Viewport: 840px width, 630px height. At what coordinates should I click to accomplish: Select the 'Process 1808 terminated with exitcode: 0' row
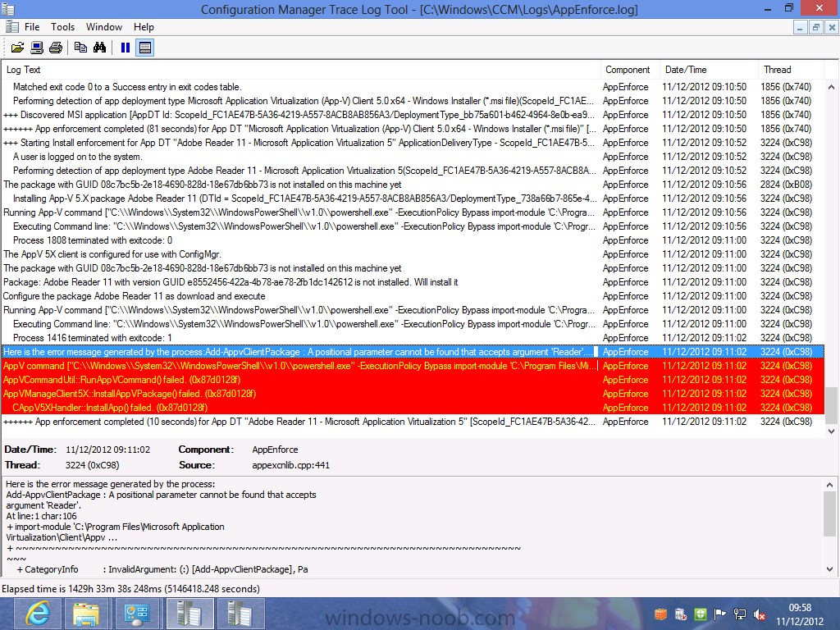[x=413, y=240]
